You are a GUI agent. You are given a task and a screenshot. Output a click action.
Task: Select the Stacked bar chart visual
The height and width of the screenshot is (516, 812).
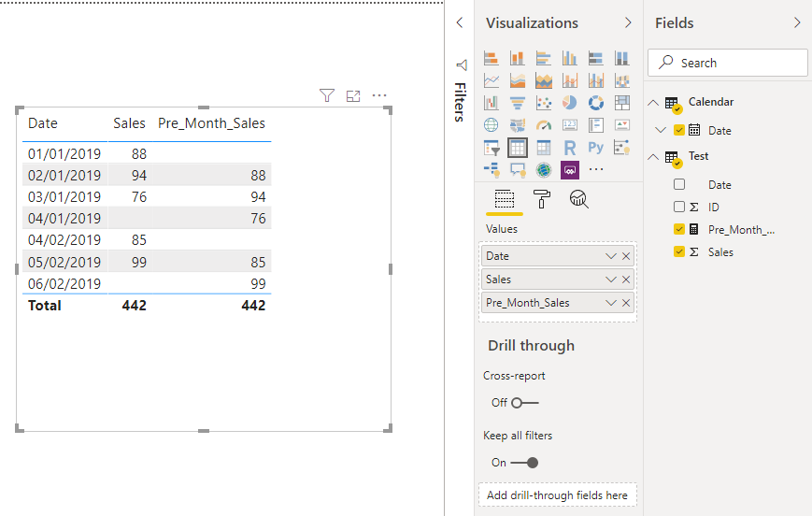pyautogui.click(x=491, y=58)
